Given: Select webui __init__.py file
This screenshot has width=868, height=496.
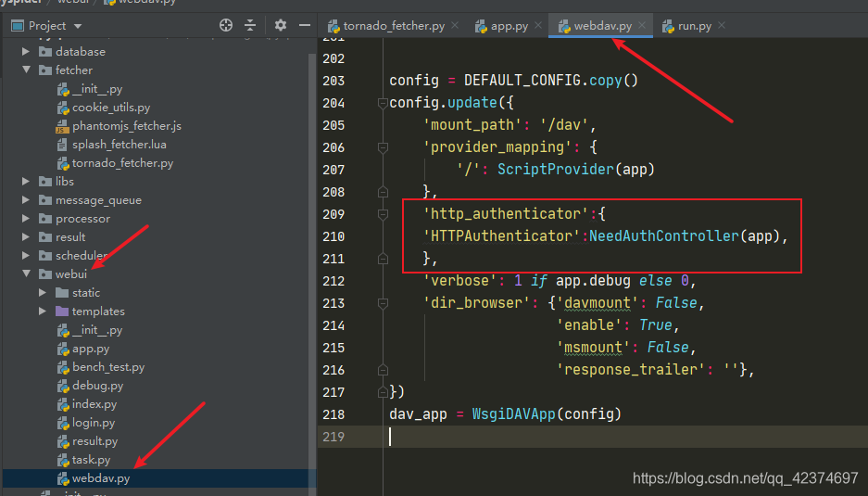Looking at the screenshot, I should [97, 330].
